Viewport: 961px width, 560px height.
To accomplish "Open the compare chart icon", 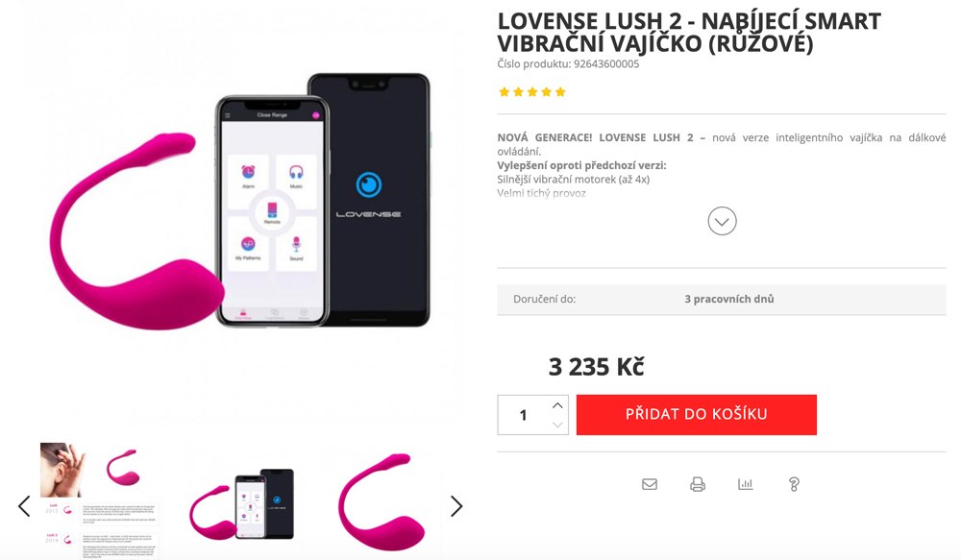I will (x=746, y=484).
